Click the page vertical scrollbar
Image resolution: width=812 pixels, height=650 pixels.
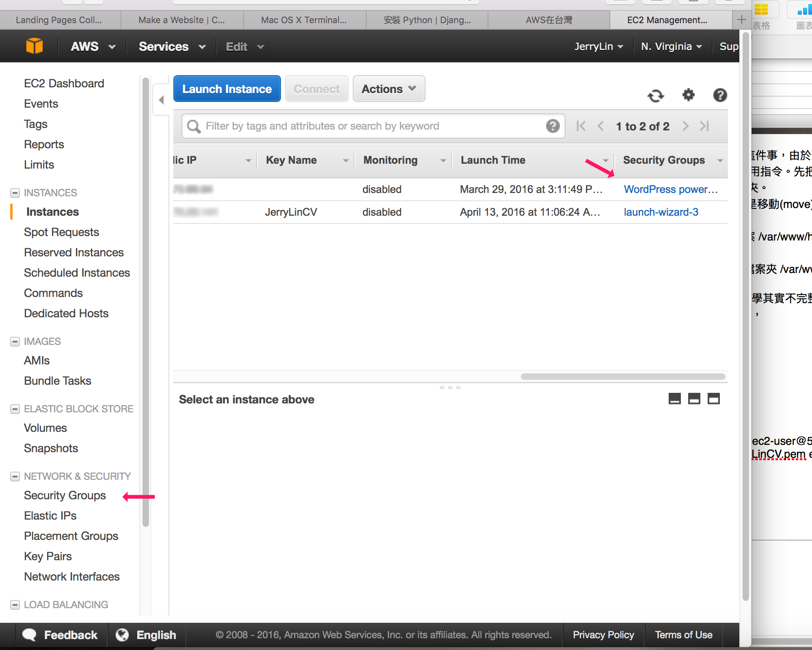pos(745,317)
